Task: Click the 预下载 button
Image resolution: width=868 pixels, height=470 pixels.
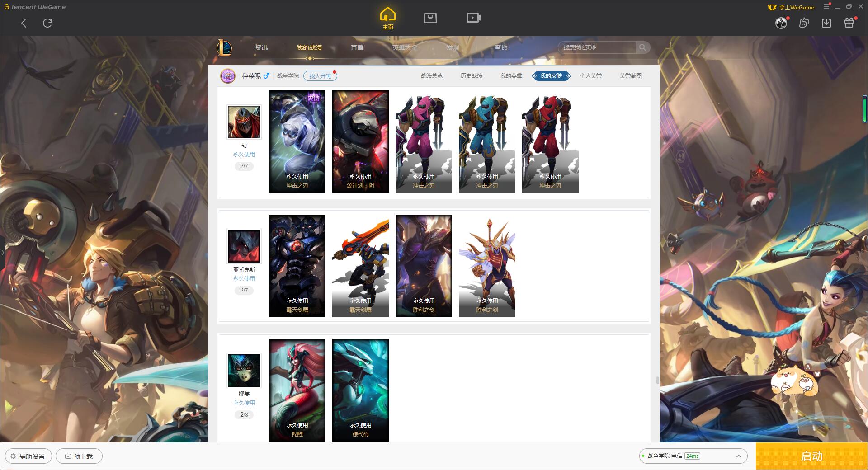Action: [79, 456]
